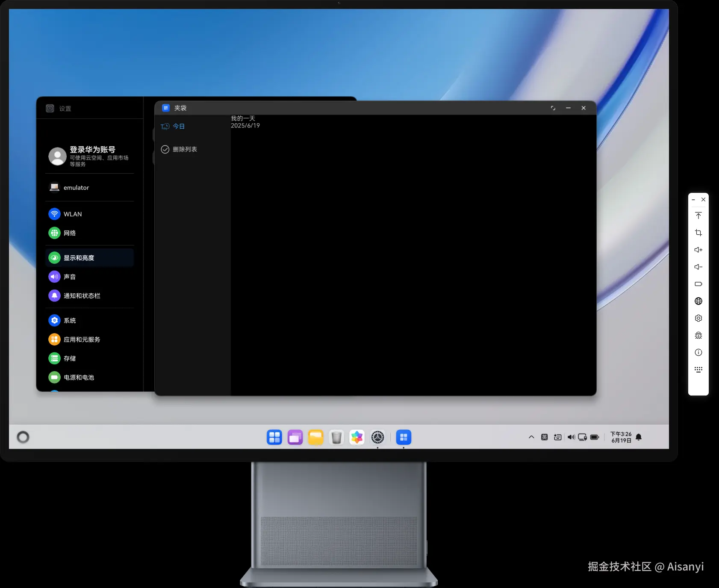The image size is (719, 588).
Task: Click the refresh button in the 夹袋 titlebar
Action: [x=553, y=108]
